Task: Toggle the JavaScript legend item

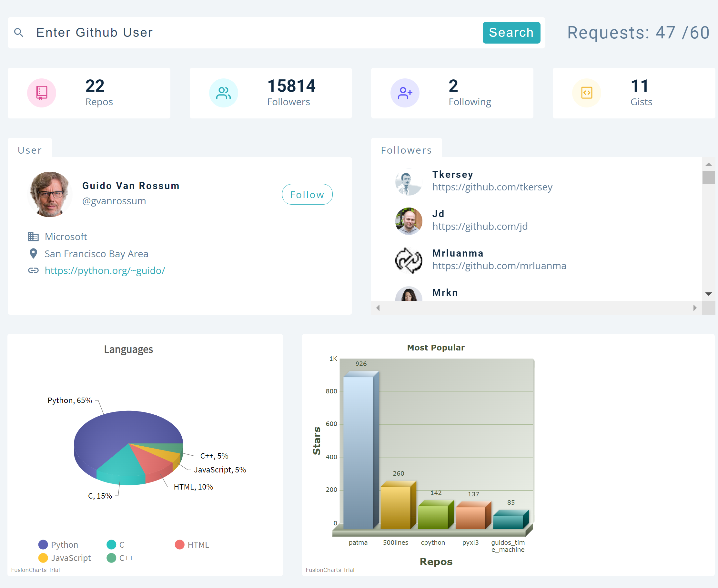Action: click(x=65, y=558)
